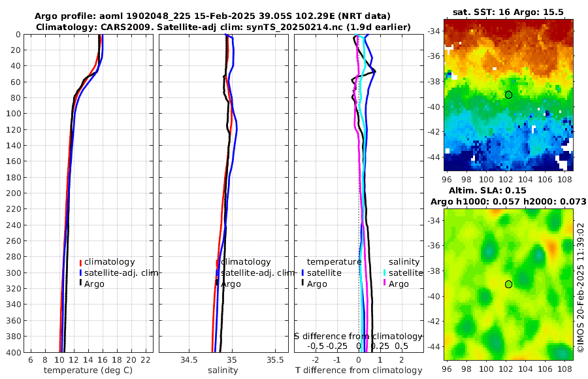Click salinity tick label '35'

point(232,360)
